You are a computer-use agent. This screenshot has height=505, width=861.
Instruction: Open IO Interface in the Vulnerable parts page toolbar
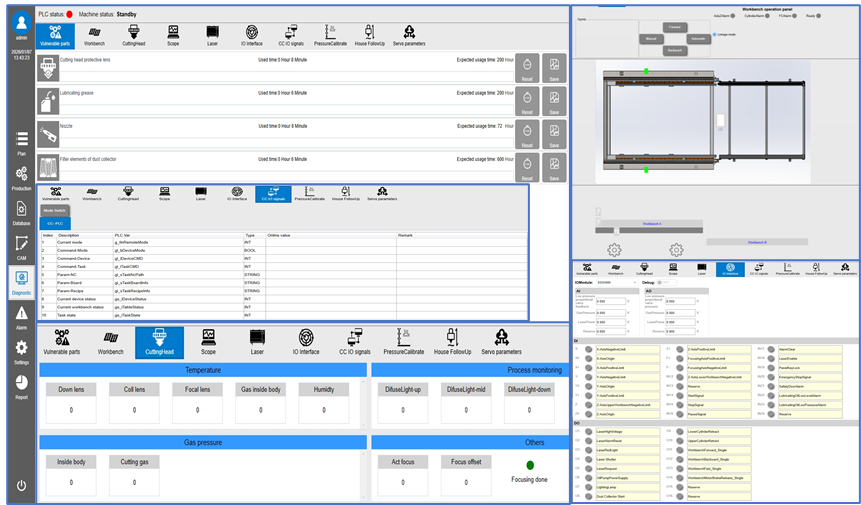click(251, 36)
